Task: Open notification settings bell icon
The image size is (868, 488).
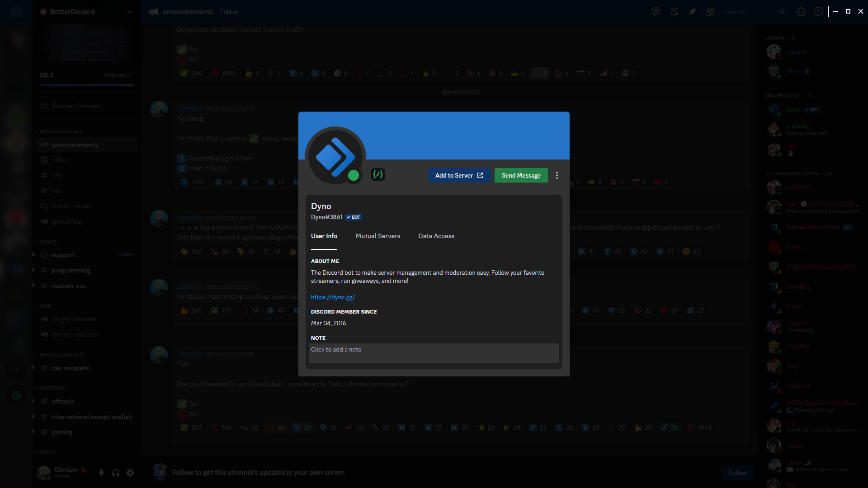Action: tap(675, 12)
